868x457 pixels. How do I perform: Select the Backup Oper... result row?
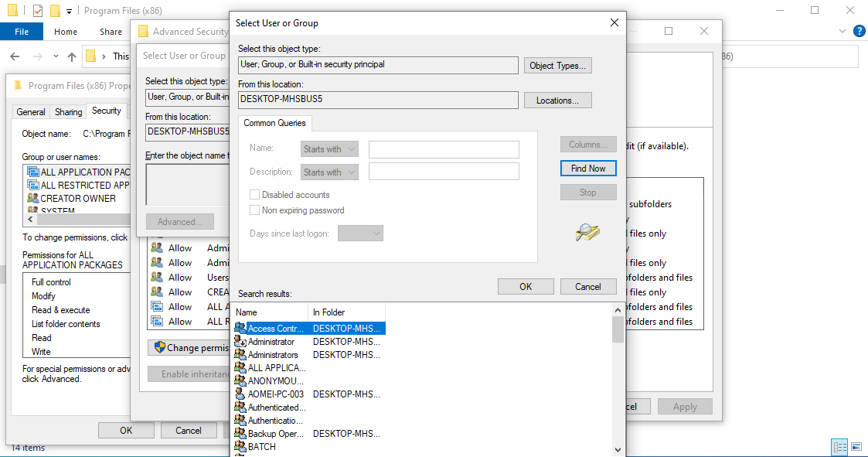pos(309,434)
